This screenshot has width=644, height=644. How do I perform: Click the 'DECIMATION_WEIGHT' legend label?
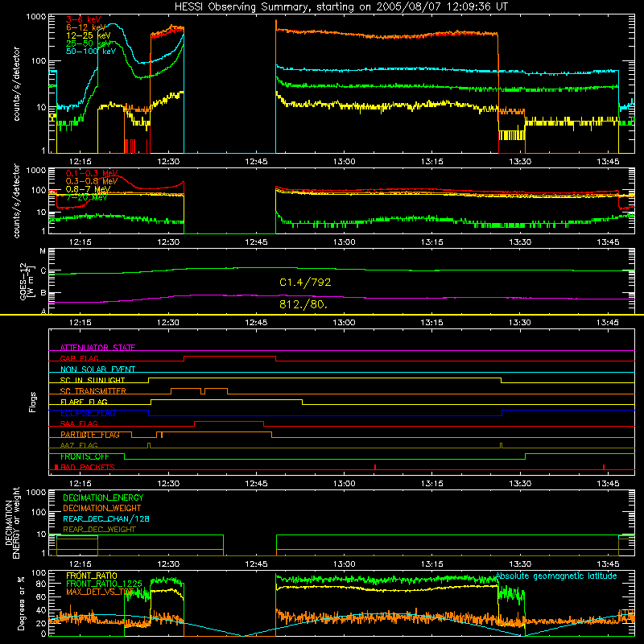[x=102, y=508]
